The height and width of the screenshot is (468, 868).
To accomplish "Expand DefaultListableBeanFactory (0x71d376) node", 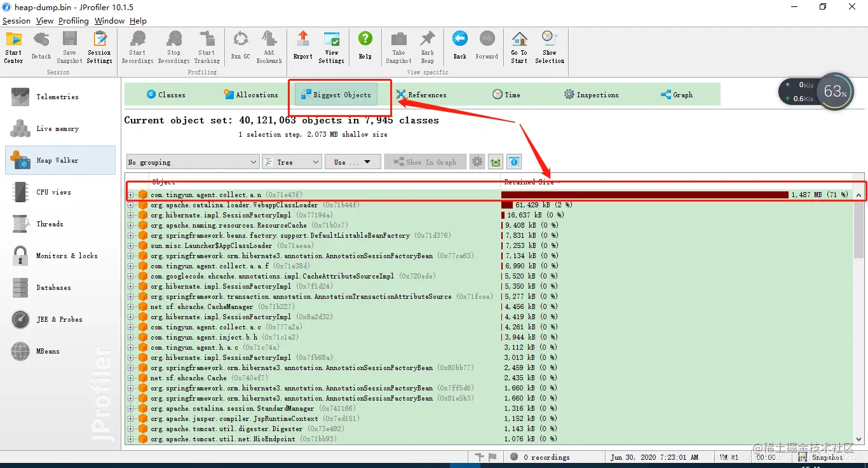I will 131,235.
